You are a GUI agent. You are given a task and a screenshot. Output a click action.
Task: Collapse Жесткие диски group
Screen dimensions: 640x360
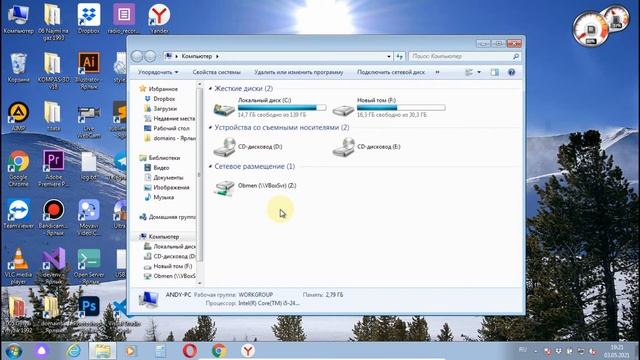click(211, 89)
